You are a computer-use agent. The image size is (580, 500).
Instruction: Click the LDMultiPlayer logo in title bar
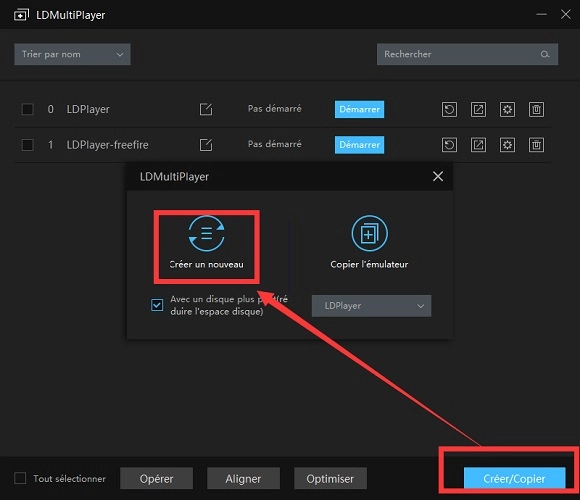click(21, 15)
